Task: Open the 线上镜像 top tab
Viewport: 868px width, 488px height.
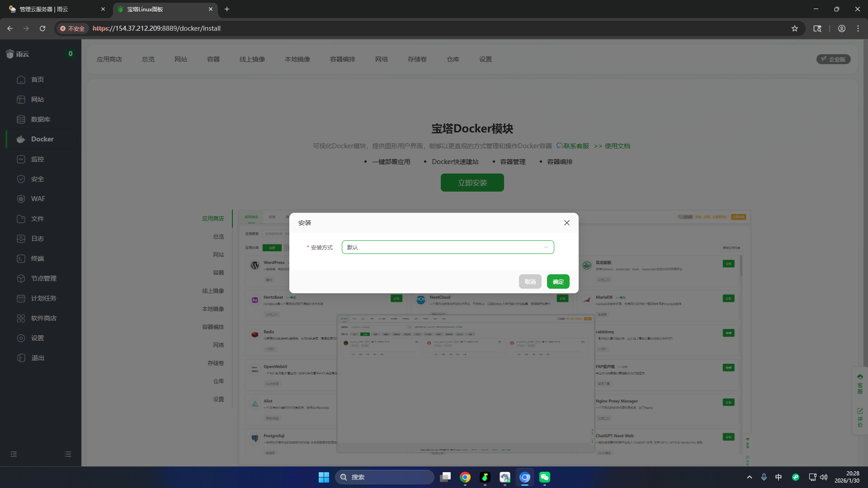Action: (x=252, y=59)
